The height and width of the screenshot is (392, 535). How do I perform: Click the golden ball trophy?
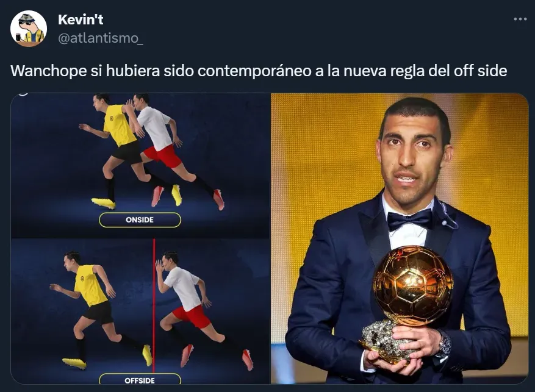413,286
